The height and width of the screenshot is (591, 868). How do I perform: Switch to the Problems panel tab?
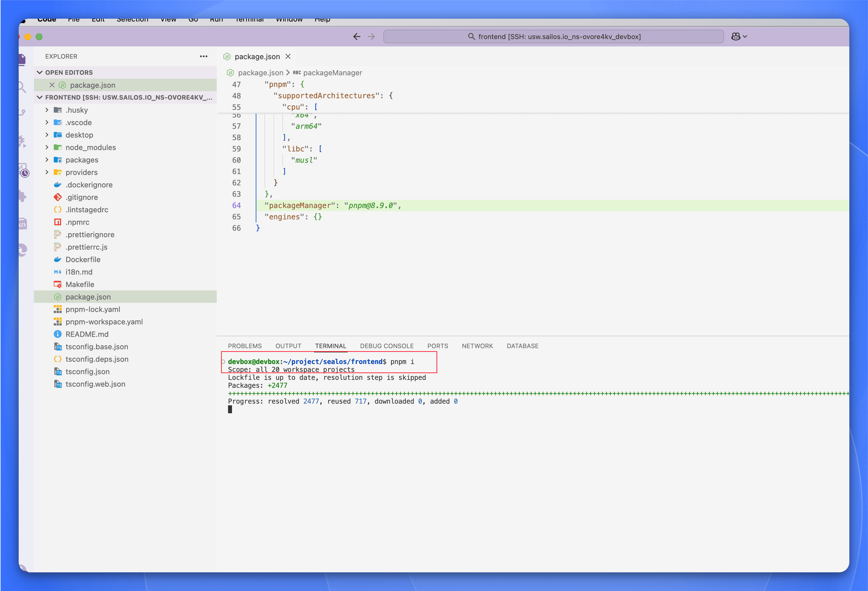pos(245,346)
